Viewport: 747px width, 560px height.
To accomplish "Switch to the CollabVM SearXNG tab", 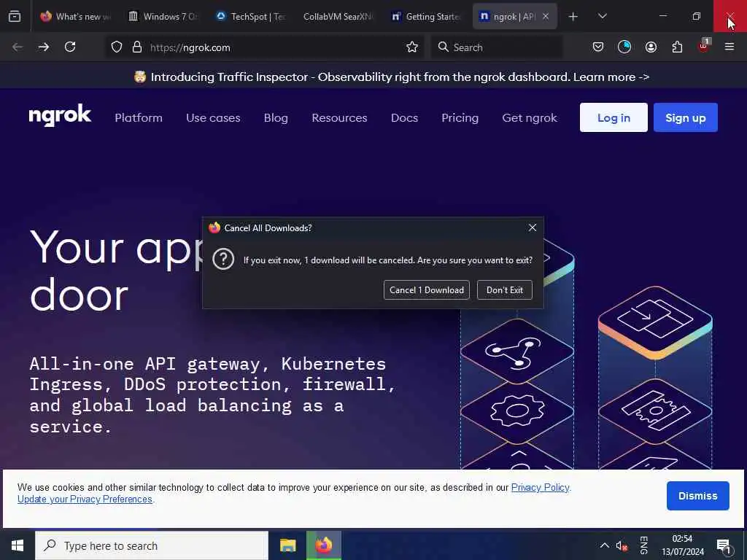I will pyautogui.click(x=338, y=16).
